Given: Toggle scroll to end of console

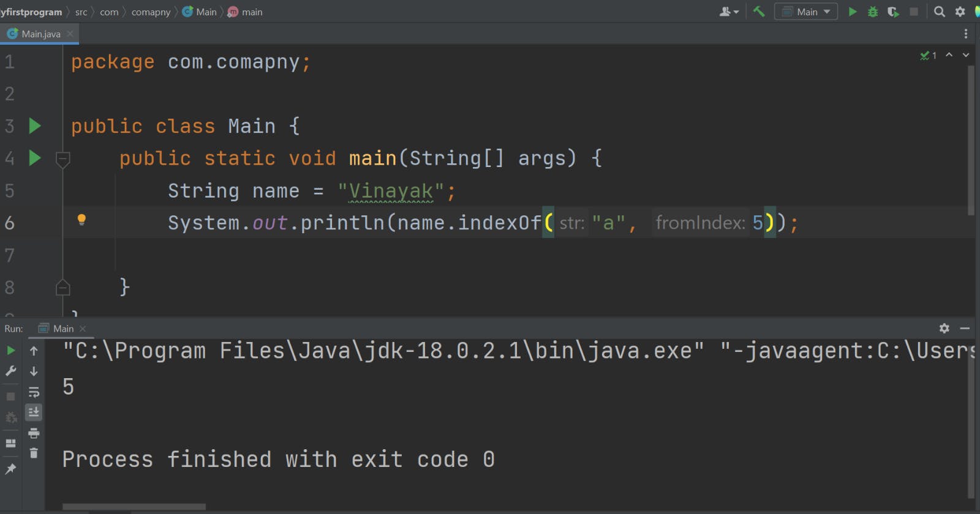Looking at the screenshot, I should [x=34, y=412].
